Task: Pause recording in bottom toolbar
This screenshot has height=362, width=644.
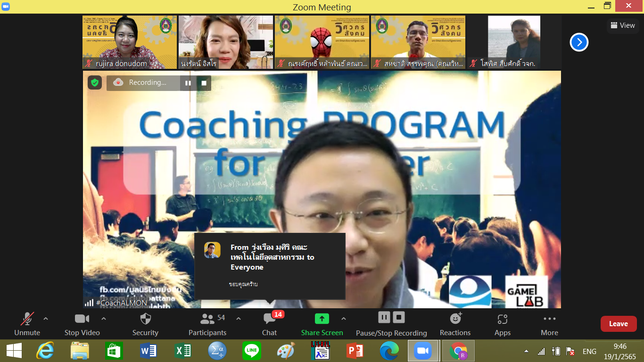Action: click(x=384, y=317)
